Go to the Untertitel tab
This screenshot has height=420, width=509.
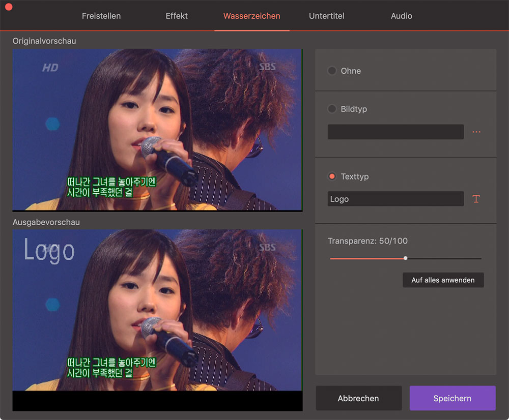point(327,16)
